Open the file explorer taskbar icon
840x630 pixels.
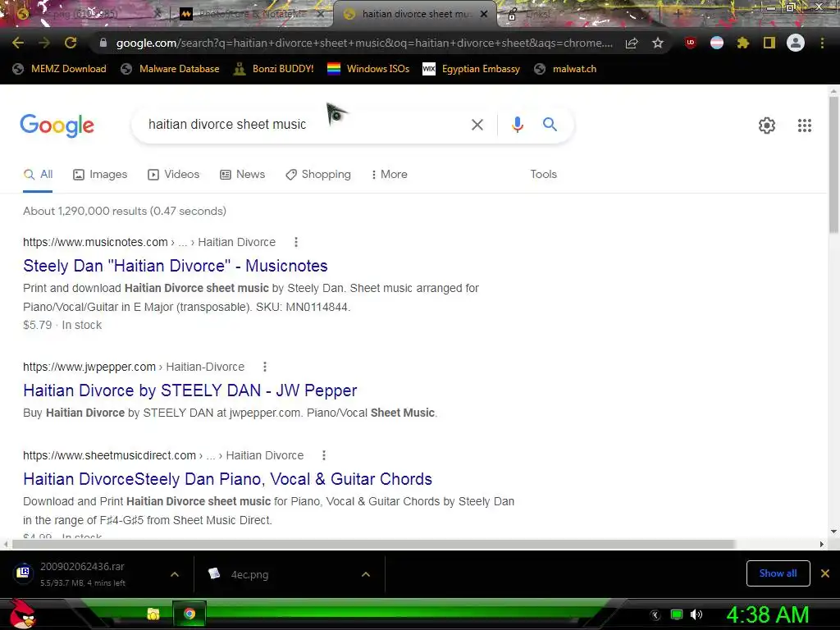(x=153, y=614)
